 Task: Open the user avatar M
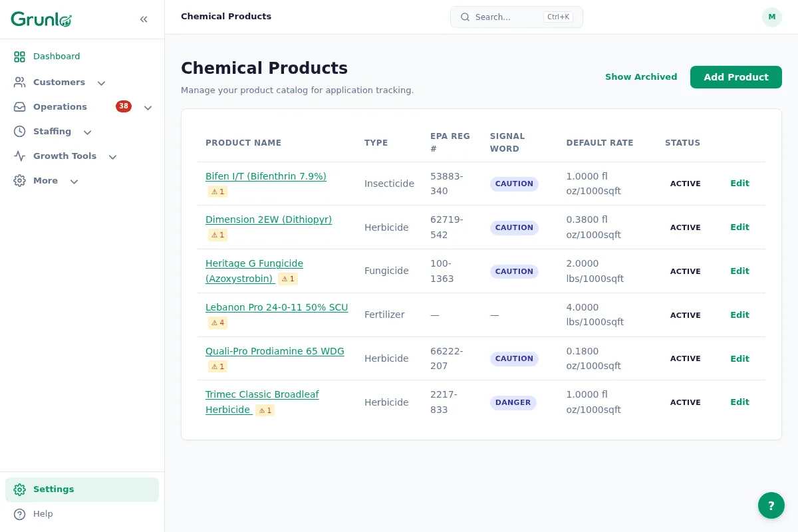pos(772,17)
